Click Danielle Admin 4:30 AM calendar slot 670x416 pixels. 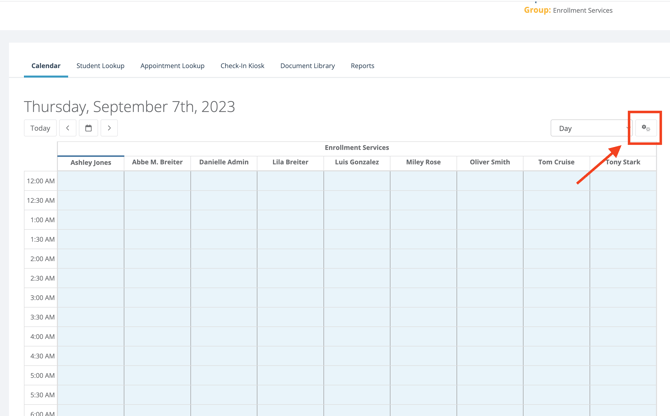224,356
